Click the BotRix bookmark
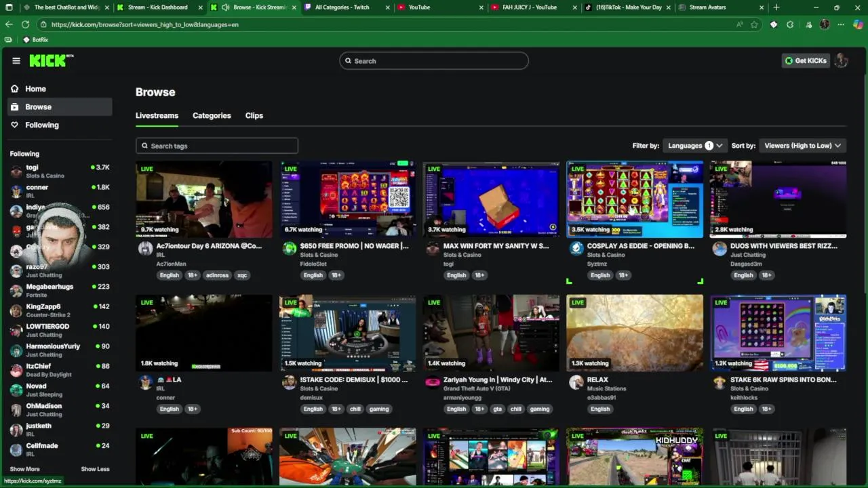 tap(35, 40)
